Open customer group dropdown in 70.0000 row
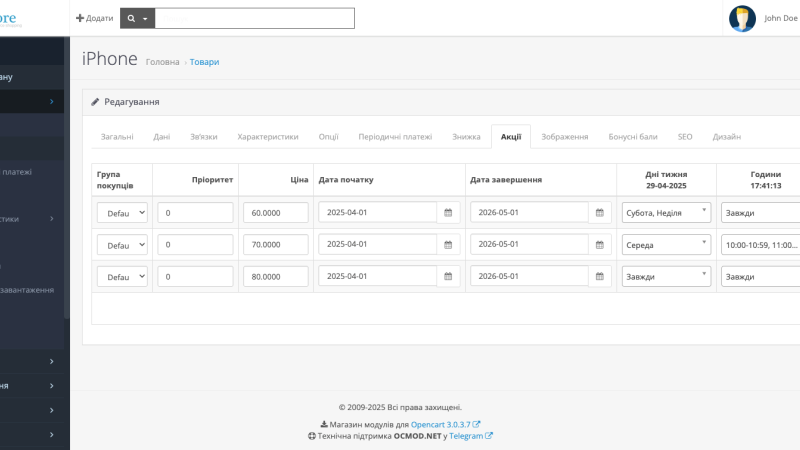The image size is (800, 450). [x=122, y=245]
